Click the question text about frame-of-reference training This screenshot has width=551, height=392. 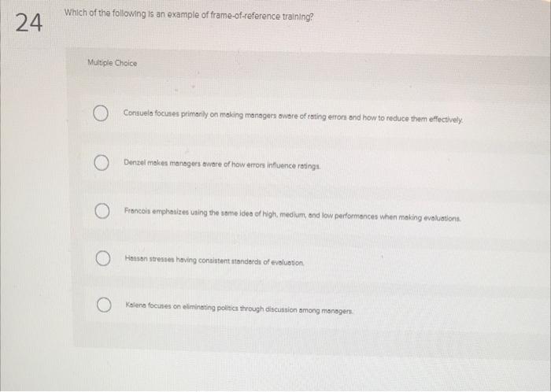[x=188, y=15]
